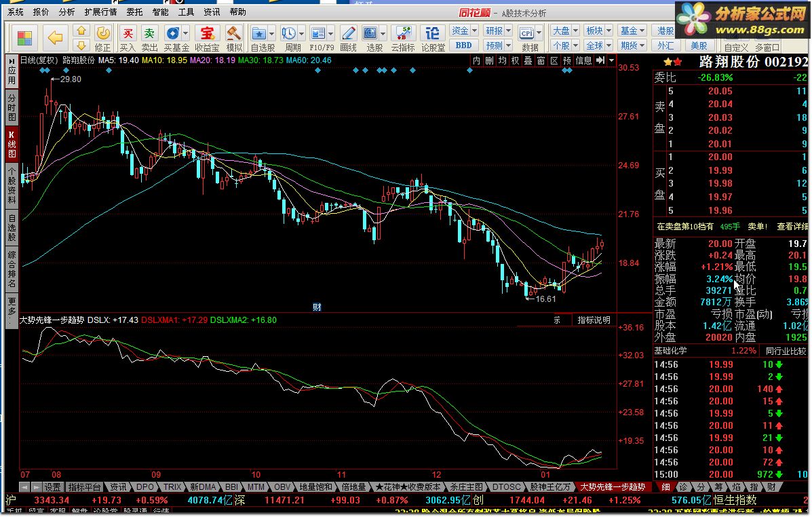The height and width of the screenshot is (517, 812).
Task: Toggle the 内 chart option button
Action: [x=476, y=61]
